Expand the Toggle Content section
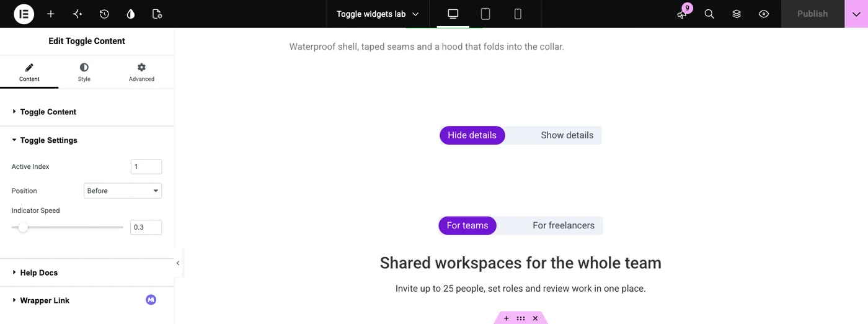 [87, 112]
